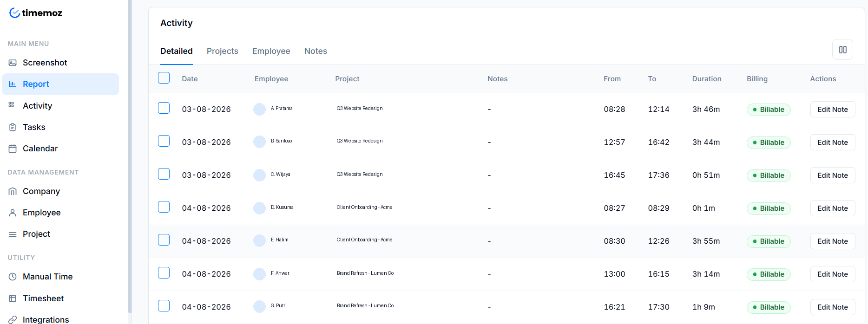
Task: Switch to the Projects tab
Action: click(x=223, y=51)
